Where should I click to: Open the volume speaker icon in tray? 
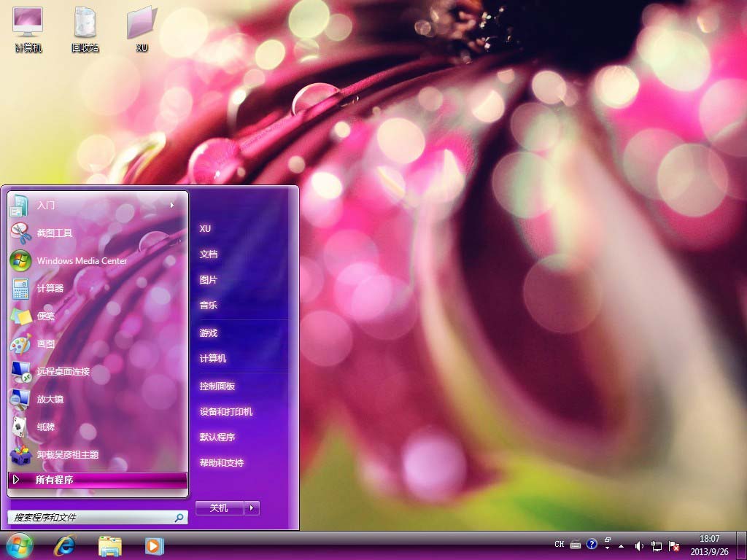(639, 545)
